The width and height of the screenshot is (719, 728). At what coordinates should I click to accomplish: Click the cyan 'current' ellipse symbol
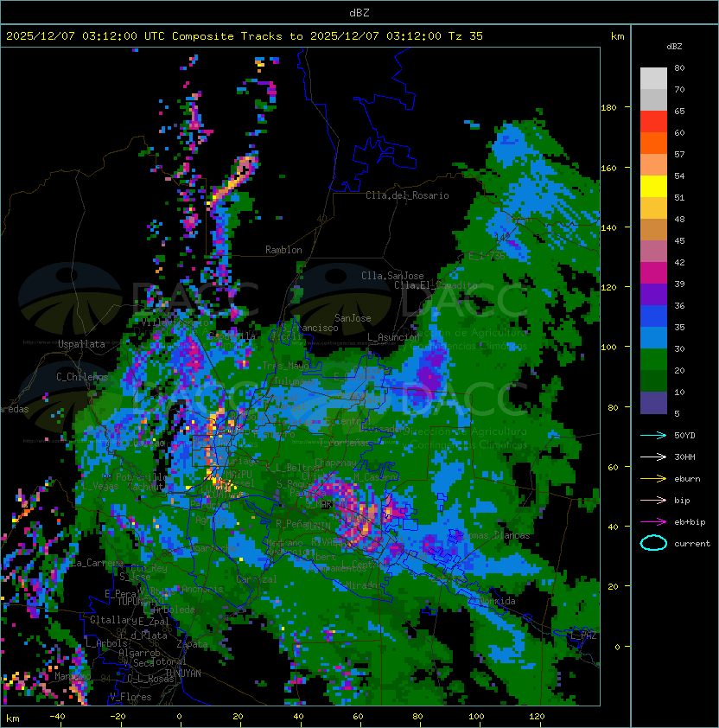click(653, 543)
